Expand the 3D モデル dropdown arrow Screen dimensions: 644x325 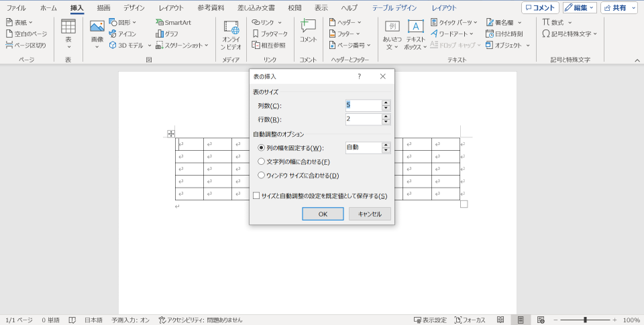pyautogui.click(x=150, y=46)
